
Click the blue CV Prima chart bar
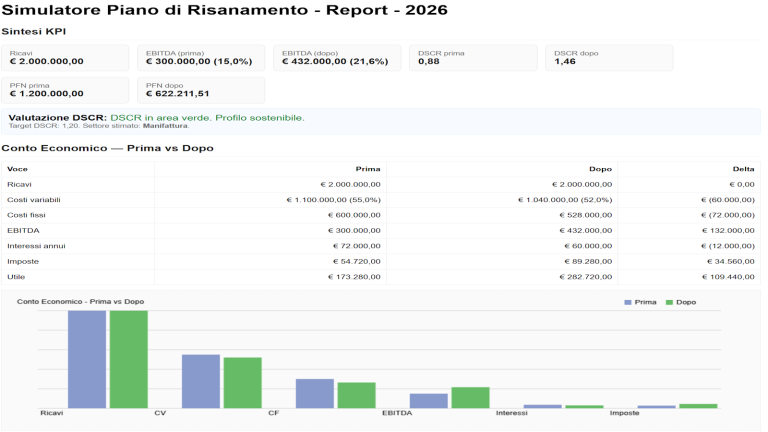200,380
